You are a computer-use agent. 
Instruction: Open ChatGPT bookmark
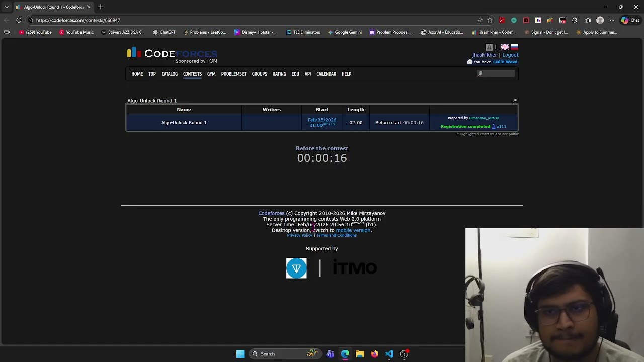[x=165, y=32]
